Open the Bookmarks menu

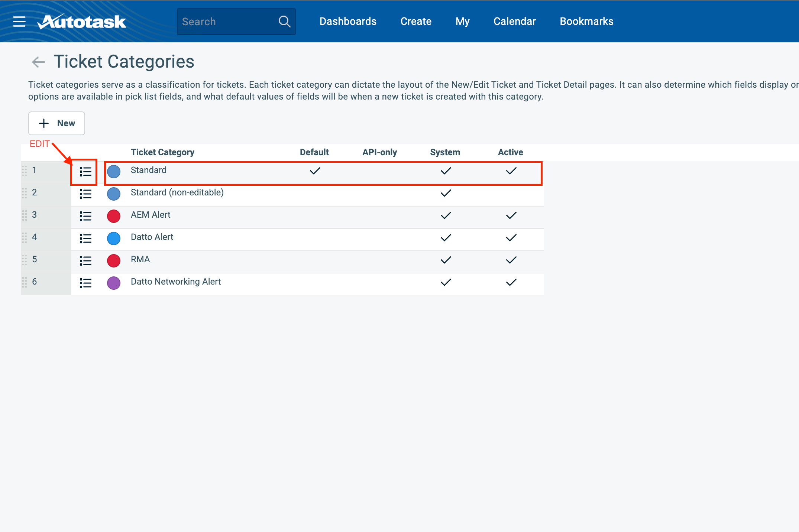pos(586,22)
